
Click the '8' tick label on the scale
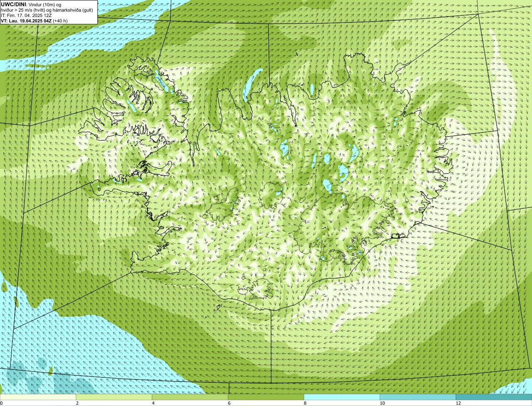(x=305, y=403)
